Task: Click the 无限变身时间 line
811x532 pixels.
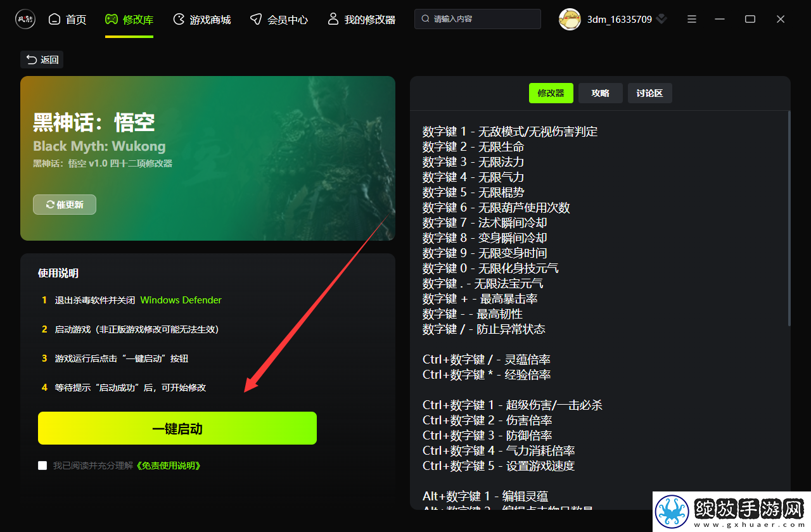Action: [x=485, y=253]
